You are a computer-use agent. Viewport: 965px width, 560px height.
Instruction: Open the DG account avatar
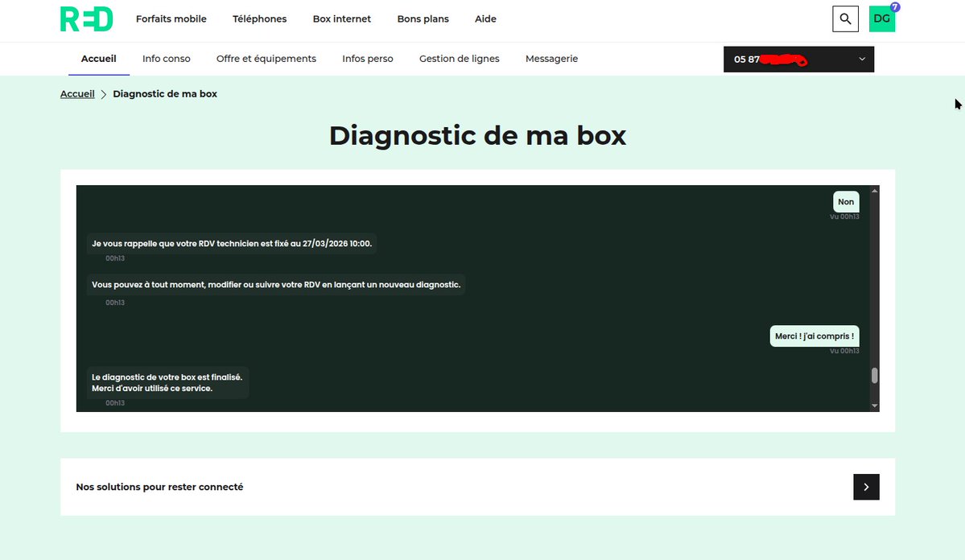pos(881,19)
